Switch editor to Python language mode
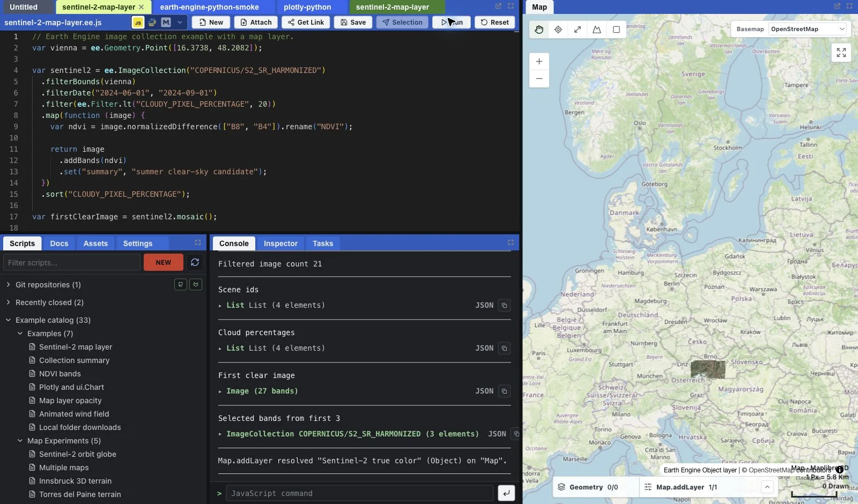Screen dimensions: 858x504 pyautogui.click(x=152, y=23)
